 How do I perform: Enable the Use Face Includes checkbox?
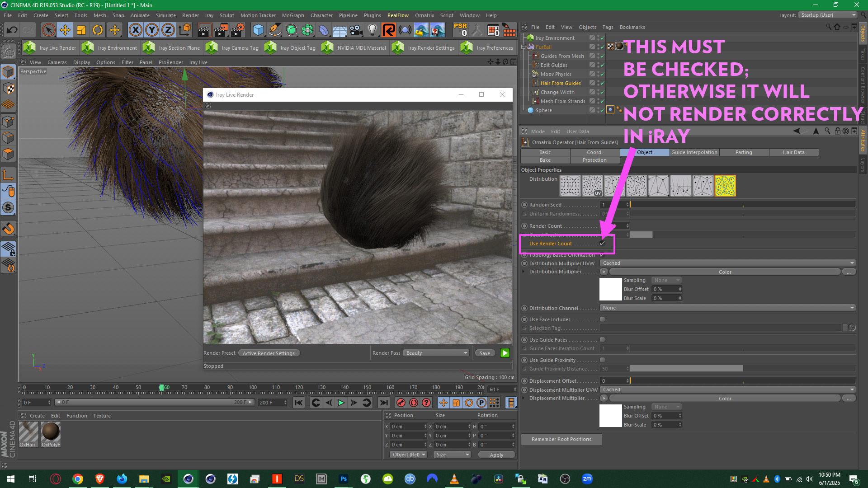point(602,319)
